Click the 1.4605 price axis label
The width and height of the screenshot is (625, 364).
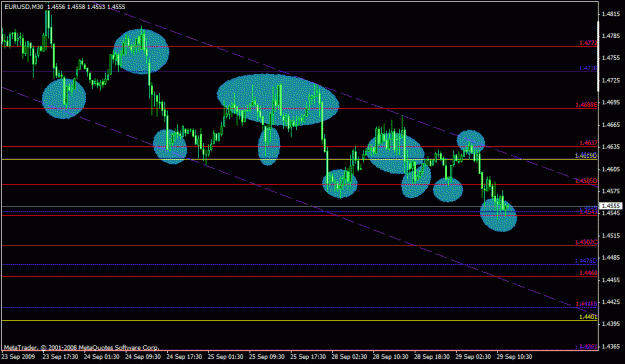pyautogui.click(x=611, y=169)
